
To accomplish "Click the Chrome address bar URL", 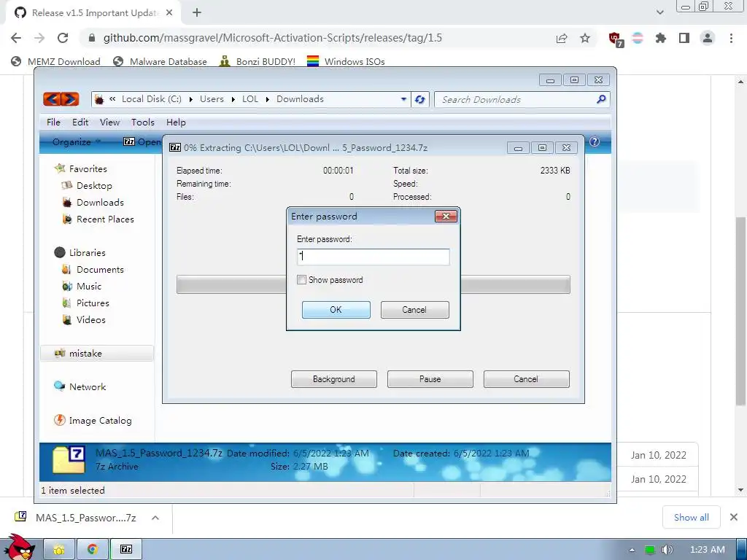I will point(273,38).
